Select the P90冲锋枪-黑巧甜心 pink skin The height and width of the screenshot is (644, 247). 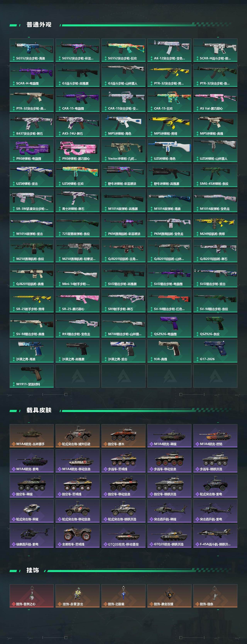(x=78, y=150)
